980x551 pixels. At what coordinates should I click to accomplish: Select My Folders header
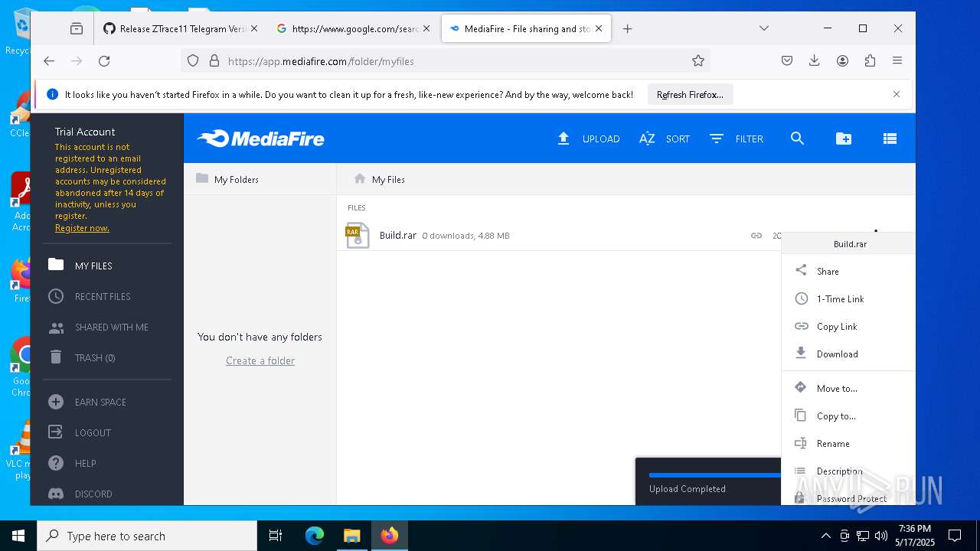227,179
